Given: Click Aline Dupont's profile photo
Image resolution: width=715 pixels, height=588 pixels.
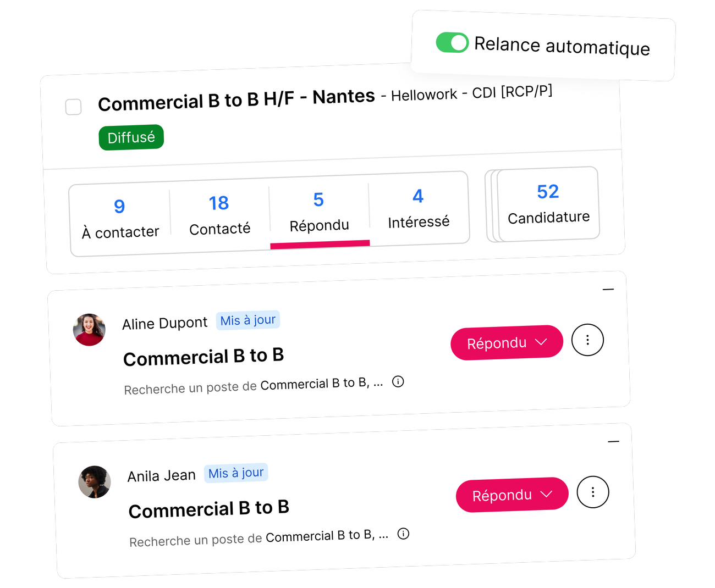Looking at the screenshot, I should click(89, 330).
